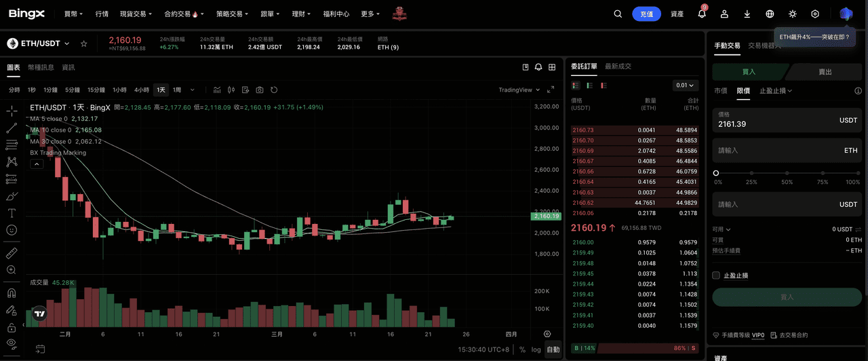Click the blue 充值 button
The height and width of the screenshot is (361, 868).
click(x=646, y=14)
